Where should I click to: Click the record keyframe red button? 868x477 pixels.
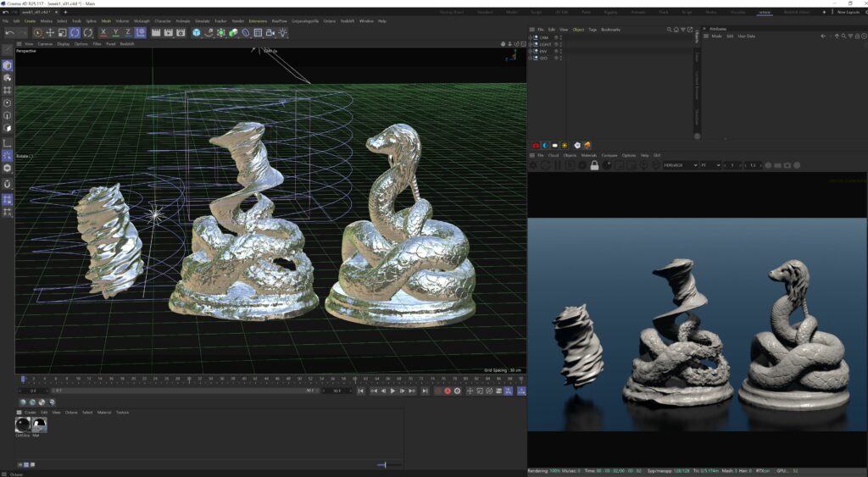[448, 391]
